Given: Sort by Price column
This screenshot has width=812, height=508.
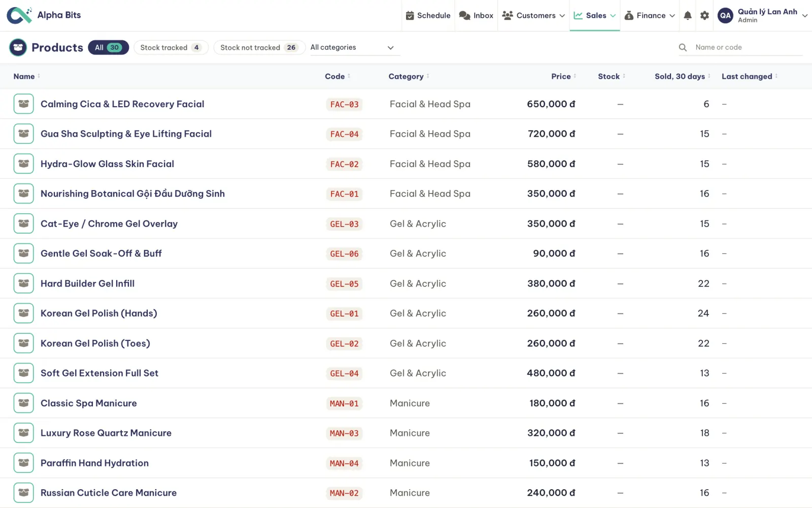Looking at the screenshot, I should (x=564, y=76).
